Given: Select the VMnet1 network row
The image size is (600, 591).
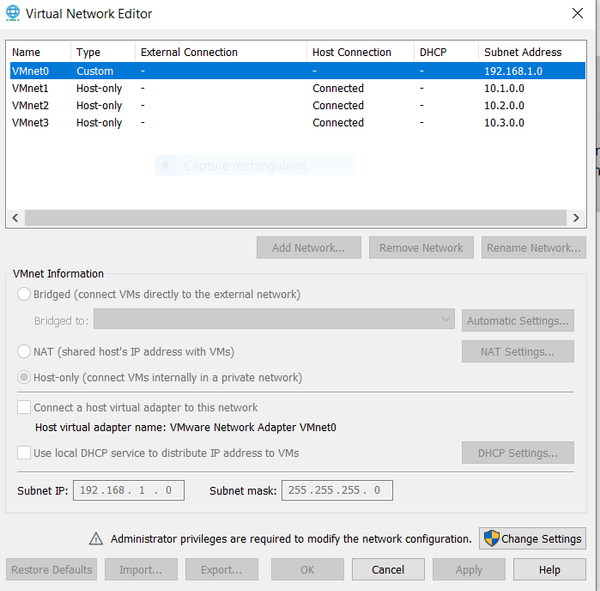Looking at the screenshot, I should click(x=297, y=88).
